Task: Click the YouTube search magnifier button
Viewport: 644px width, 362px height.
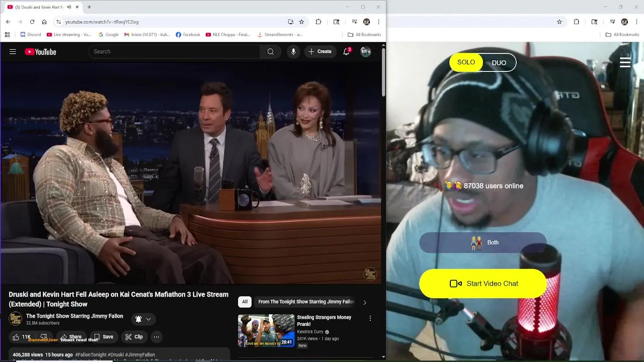Action: pos(271,51)
